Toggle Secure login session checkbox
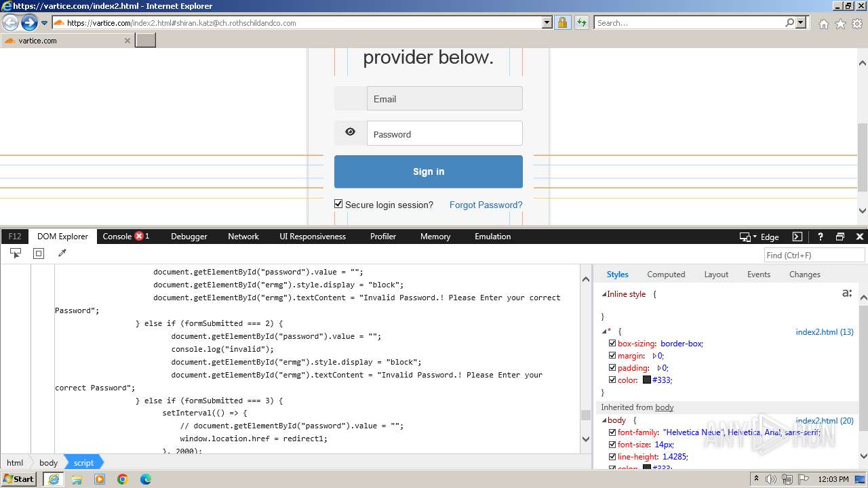Screen dimensions: 868x488 pyautogui.click(x=338, y=204)
